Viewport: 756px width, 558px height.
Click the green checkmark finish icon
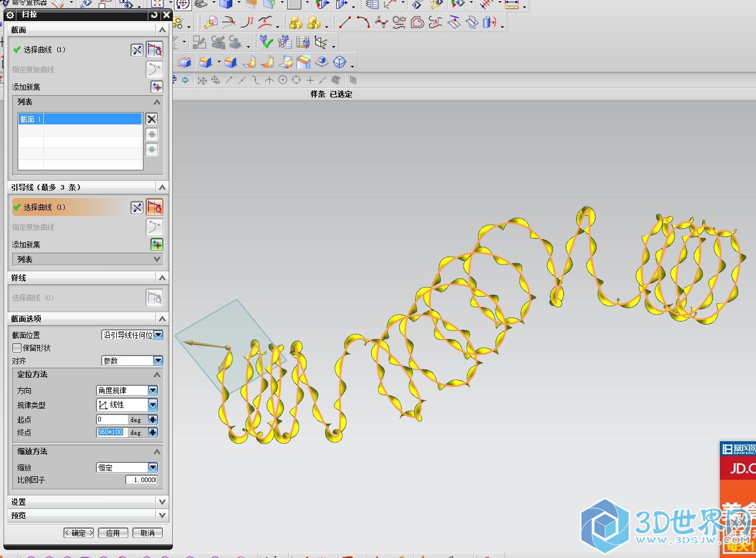267,42
